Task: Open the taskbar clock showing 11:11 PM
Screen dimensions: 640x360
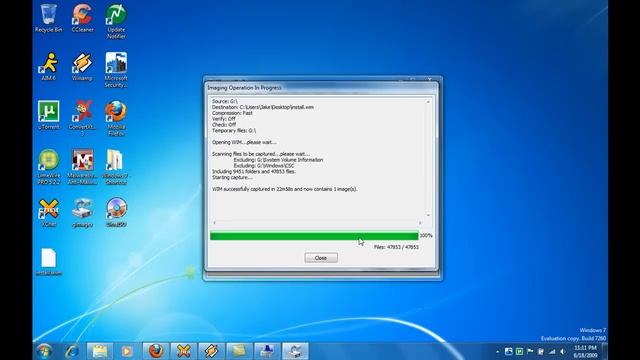Action: point(585,351)
